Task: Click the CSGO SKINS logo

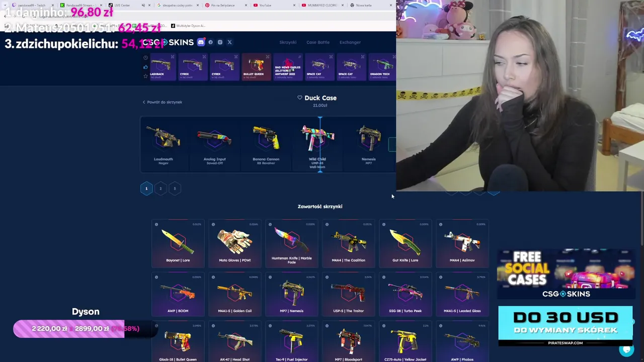Action: pyautogui.click(x=168, y=42)
